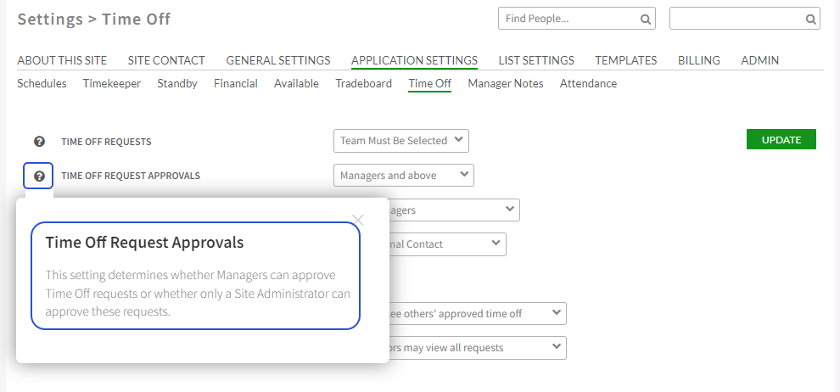Image resolution: width=840 pixels, height=392 pixels.
Task: Close the Time Off Request Approvals popup
Action: coord(358,220)
